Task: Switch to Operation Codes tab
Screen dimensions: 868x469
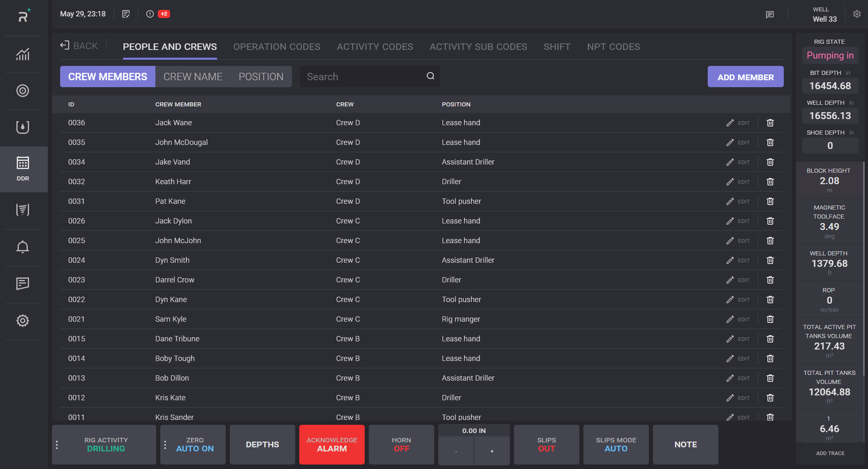Action: (x=277, y=47)
